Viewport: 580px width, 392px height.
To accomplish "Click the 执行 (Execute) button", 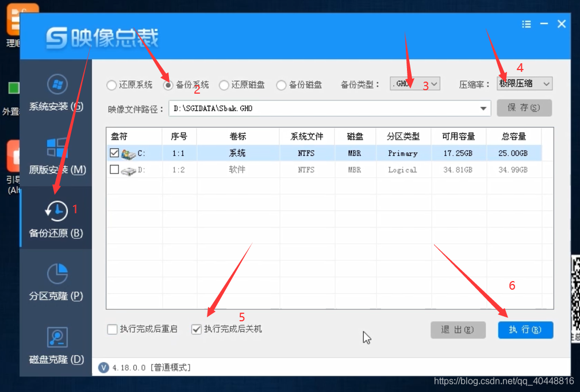I will pyautogui.click(x=524, y=330).
